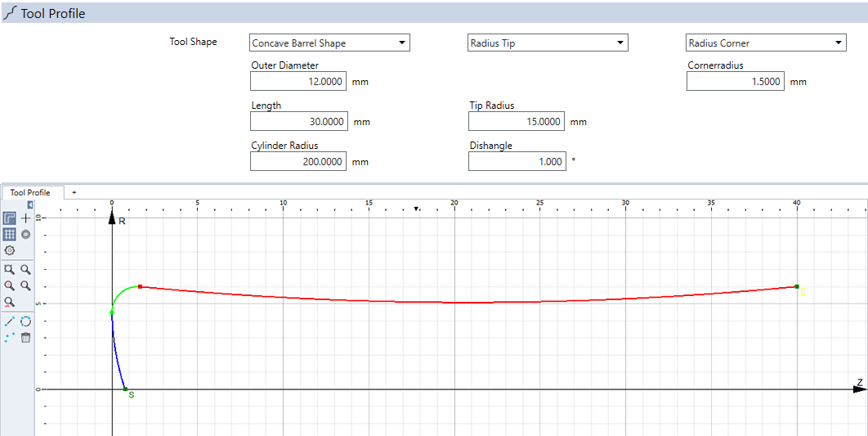Add a new tab with plus
The image size is (868, 436).
(74, 192)
